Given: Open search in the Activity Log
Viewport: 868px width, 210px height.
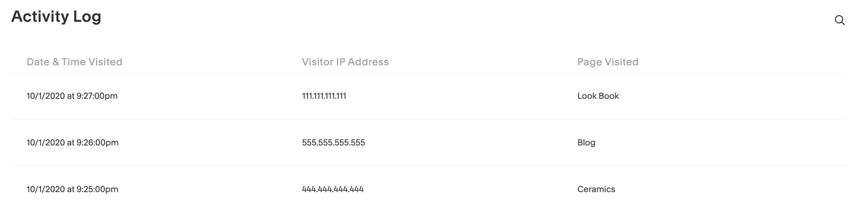Looking at the screenshot, I should 840,21.
